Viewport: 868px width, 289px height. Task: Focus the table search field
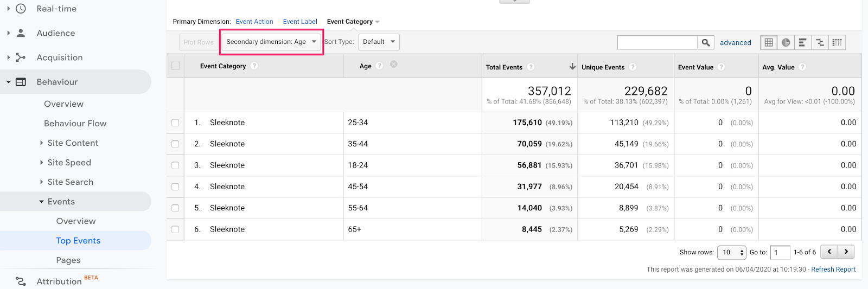[657, 42]
